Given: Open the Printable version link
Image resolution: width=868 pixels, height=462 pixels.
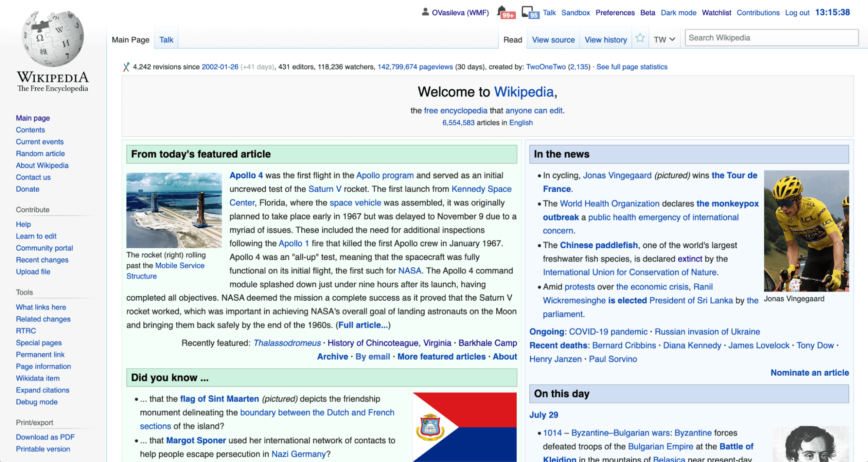Looking at the screenshot, I should pyautogui.click(x=43, y=449).
